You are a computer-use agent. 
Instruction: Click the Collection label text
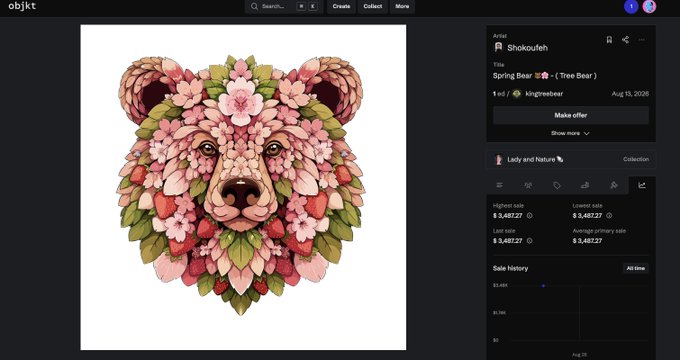(636, 159)
